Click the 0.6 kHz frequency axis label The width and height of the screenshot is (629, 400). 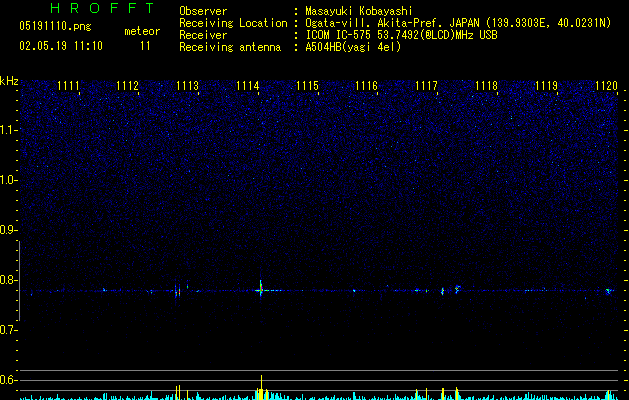pos(8,380)
